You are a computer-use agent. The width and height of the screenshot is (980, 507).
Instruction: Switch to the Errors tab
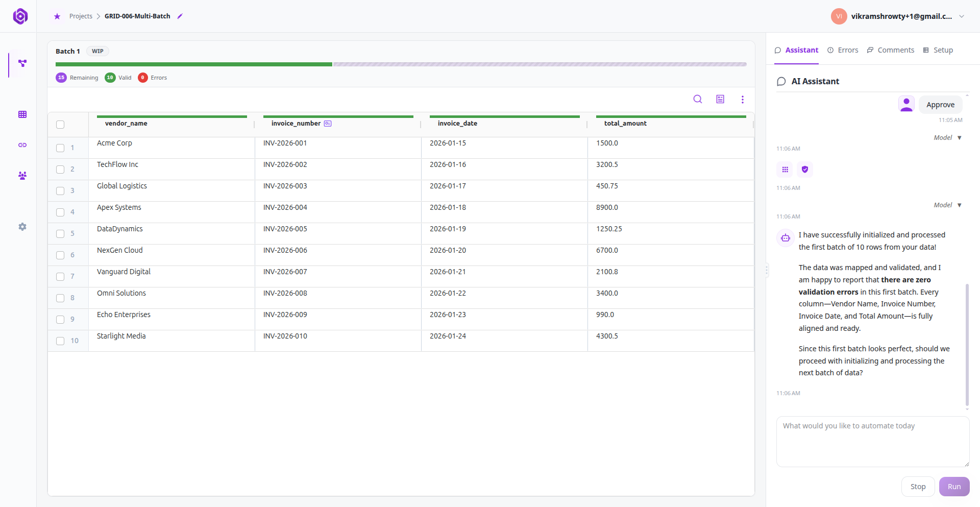(843, 50)
